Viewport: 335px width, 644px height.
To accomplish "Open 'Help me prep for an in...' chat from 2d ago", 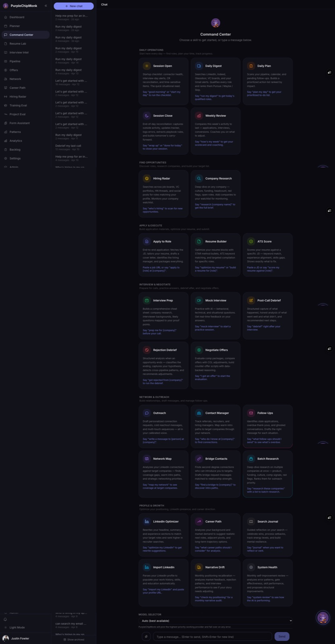I will pos(74,17).
